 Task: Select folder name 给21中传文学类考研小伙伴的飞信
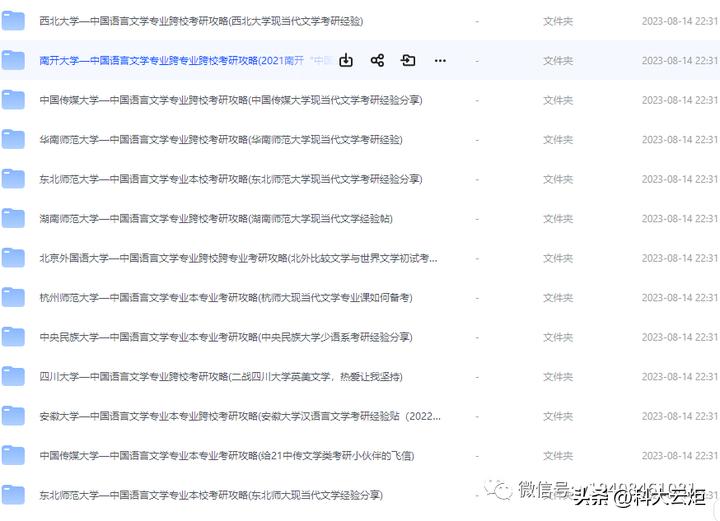pyautogui.click(x=227, y=455)
